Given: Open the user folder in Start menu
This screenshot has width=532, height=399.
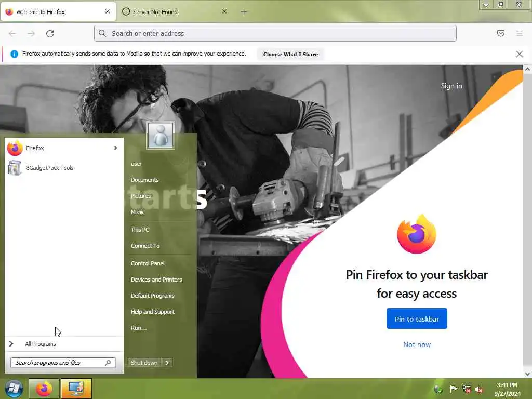Looking at the screenshot, I should (x=137, y=164).
